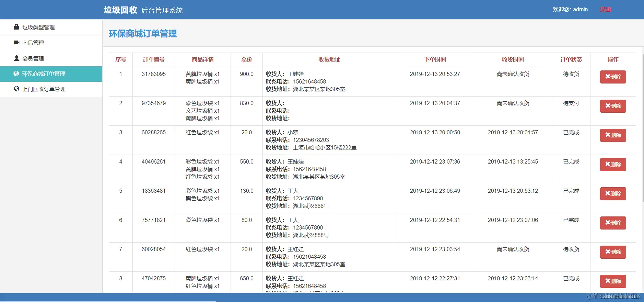Click 欢迎您: admin text
The image size is (644, 302).
point(570,10)
